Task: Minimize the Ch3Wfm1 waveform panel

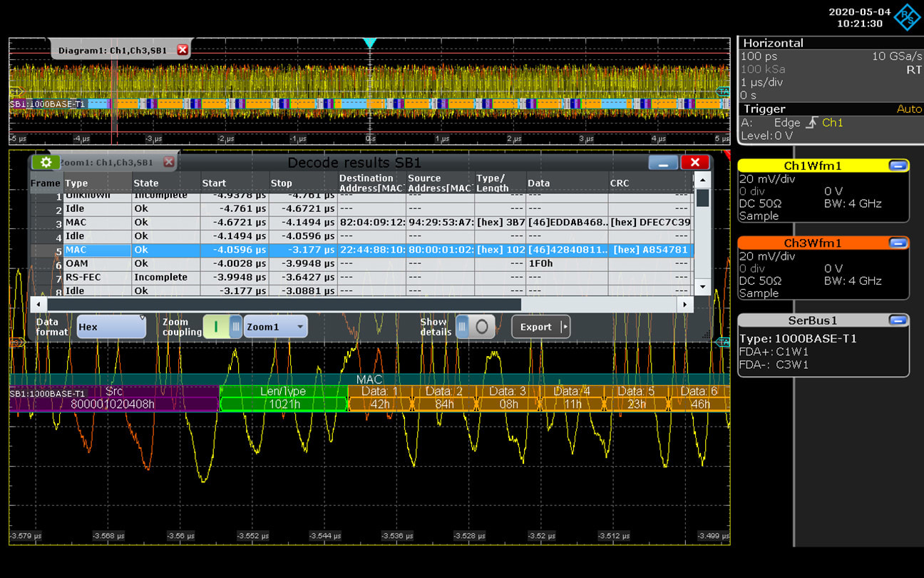Action: pos(900,243)
